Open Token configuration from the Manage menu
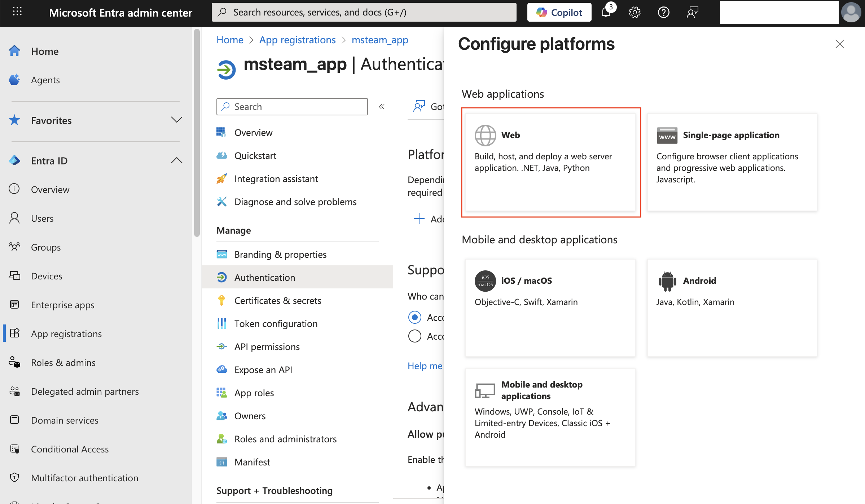Image resolution: width=865 pixels, height=504 pixels. [276, 323]
